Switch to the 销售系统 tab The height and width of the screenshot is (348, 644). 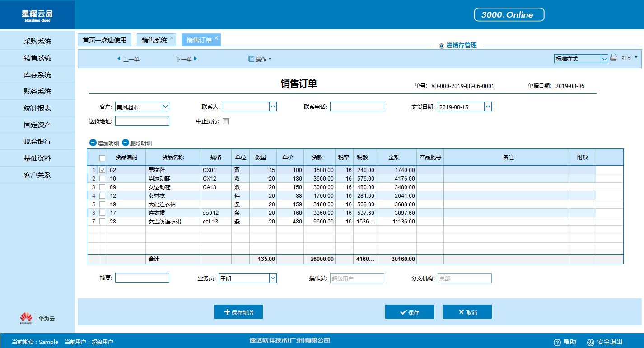click(x=154, y=40)
